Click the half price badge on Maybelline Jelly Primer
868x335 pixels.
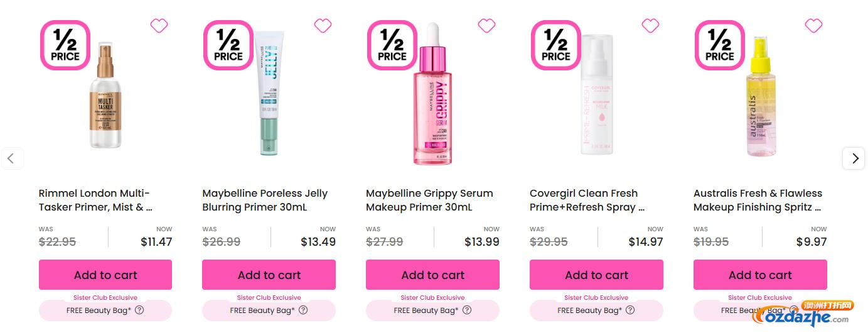[228, 45]
